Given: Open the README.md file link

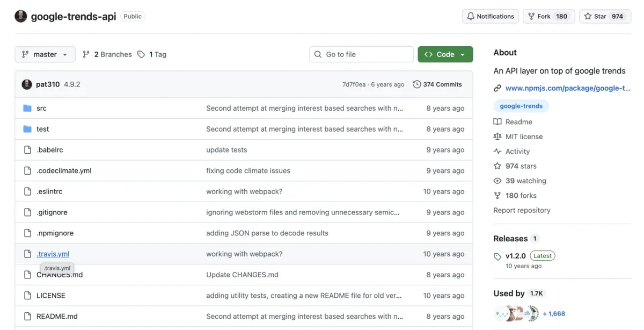Looking at the screenshot, I should click(57, 317).
